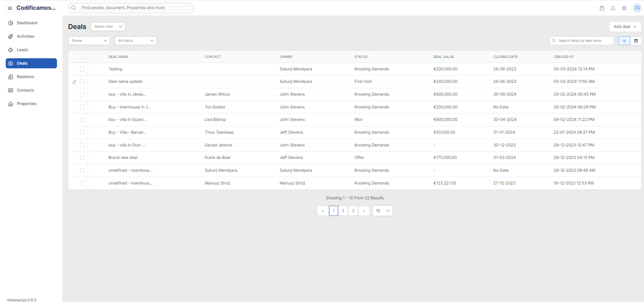
Task: Click the Add deal button
Action: (625, 26)
